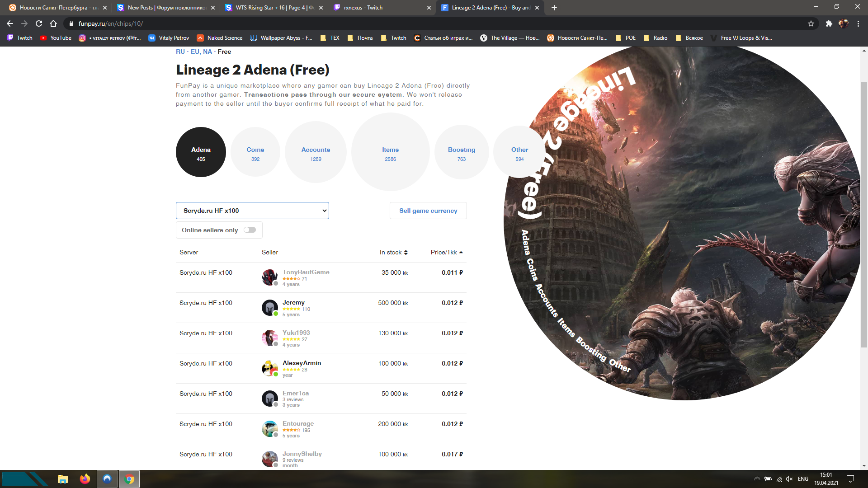Viewport: 868px width, 488px height.
Task: Select the Boosting category circle
Action: click(461, 152)
